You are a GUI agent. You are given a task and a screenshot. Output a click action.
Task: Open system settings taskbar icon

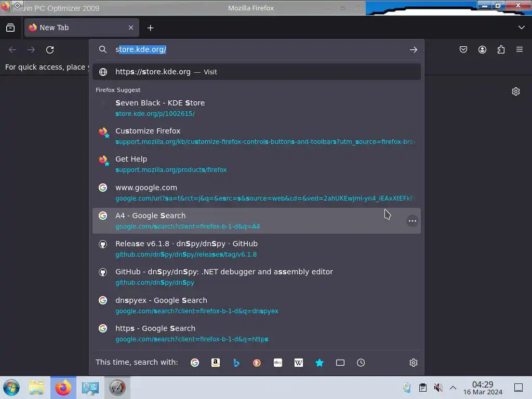[90, 388]
